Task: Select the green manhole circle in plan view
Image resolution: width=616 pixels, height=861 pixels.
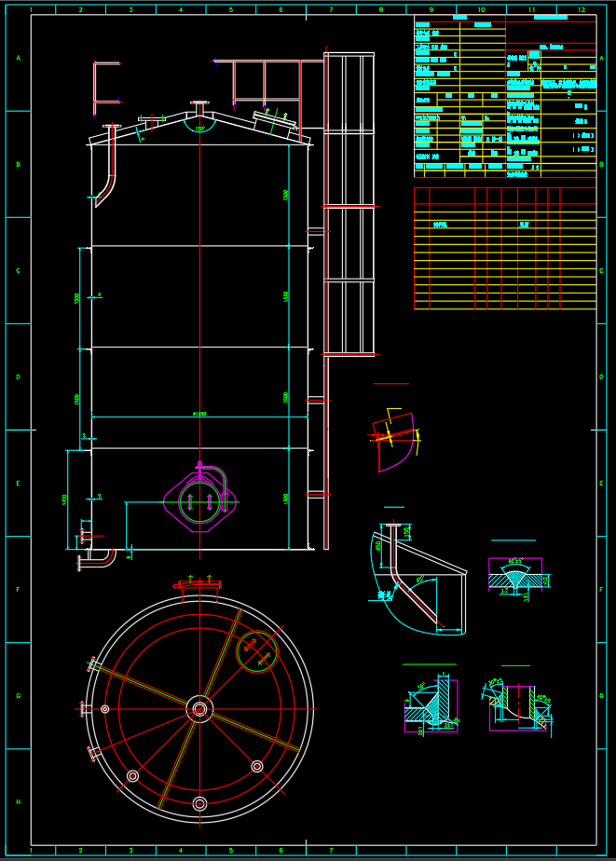Action: pos(257,651)
